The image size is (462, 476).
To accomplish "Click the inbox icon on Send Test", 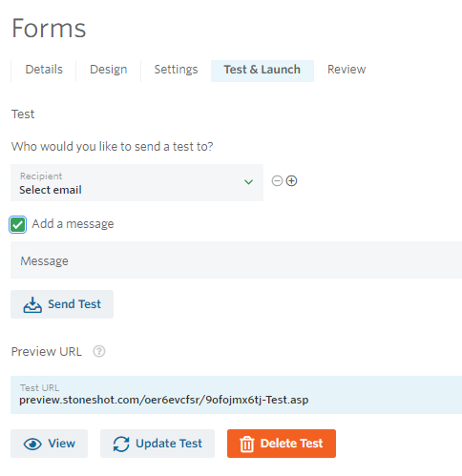I will point(32,304).
